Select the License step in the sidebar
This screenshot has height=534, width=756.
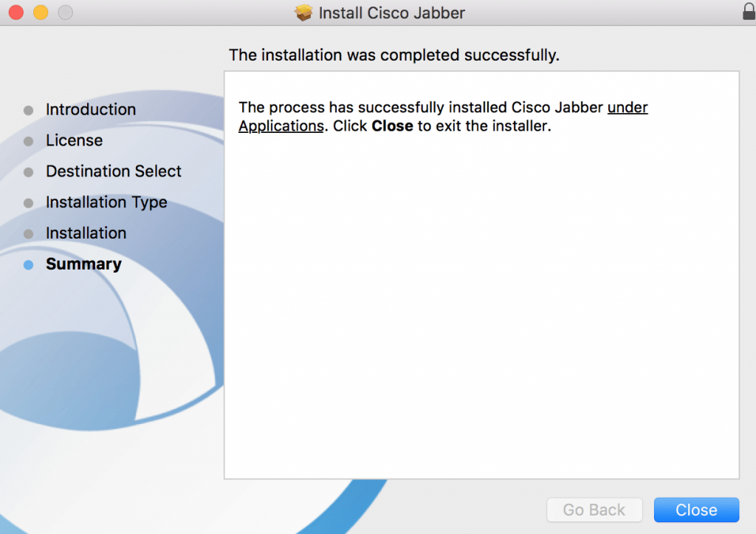[75, 140]
